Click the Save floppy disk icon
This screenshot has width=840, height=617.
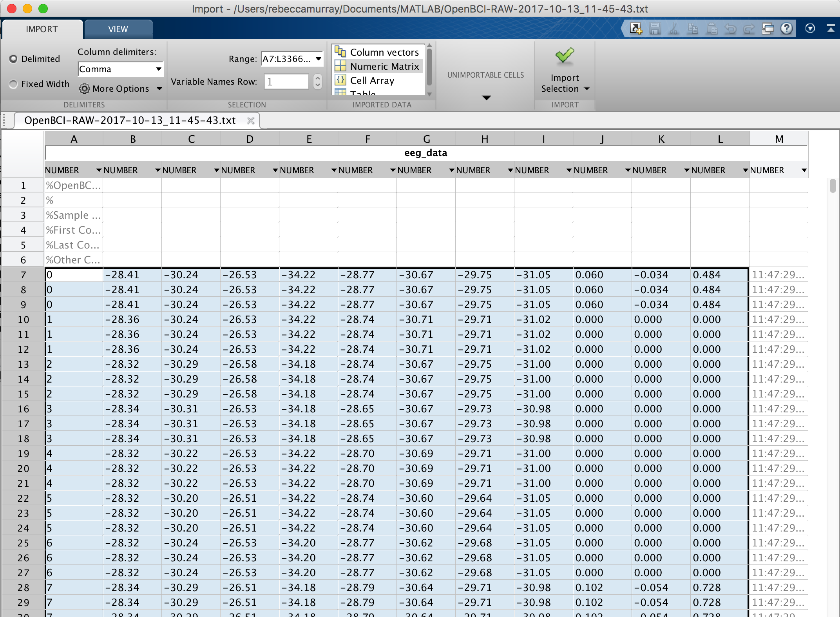[x=655, y=29]
